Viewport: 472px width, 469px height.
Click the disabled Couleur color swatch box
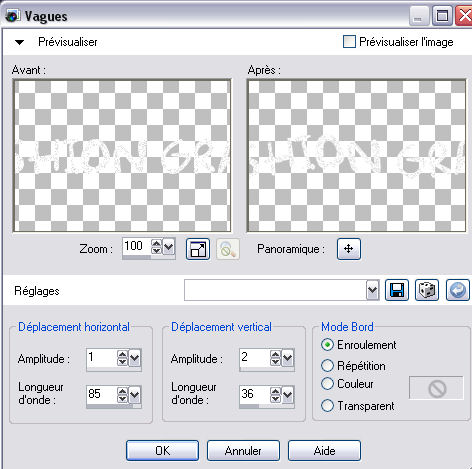click(x=436, y=388)
